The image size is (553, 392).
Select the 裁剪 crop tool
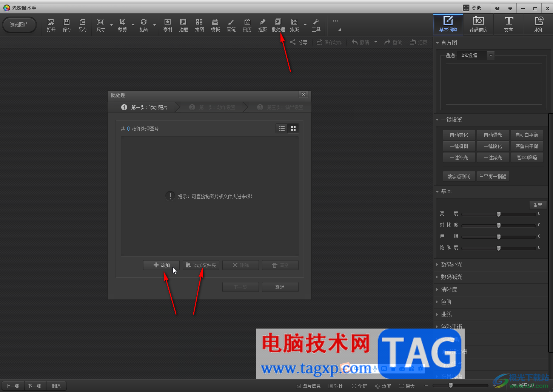click(122, 25)
